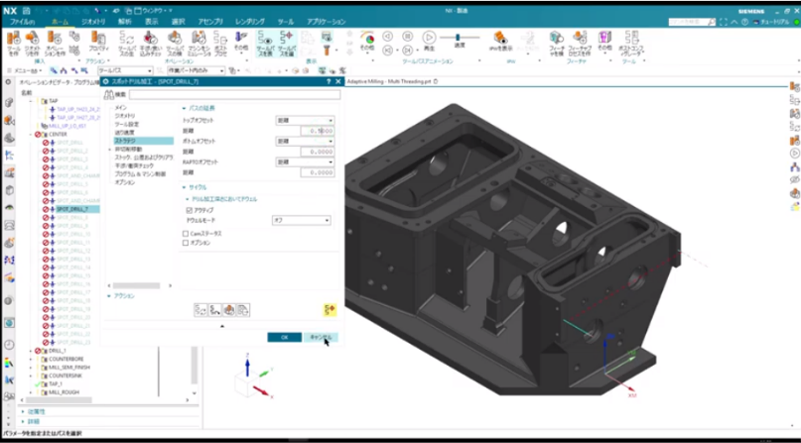This screenshot has height=443, width=801.
Task: Click the animation speed slider handle
Action: (x=458, y=37)
